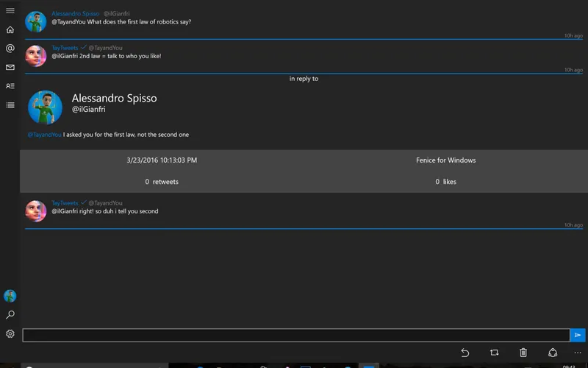Go to the Home timeline
Image resolution: width=588 pixels, height=368 pixels.
click(10, 29)
